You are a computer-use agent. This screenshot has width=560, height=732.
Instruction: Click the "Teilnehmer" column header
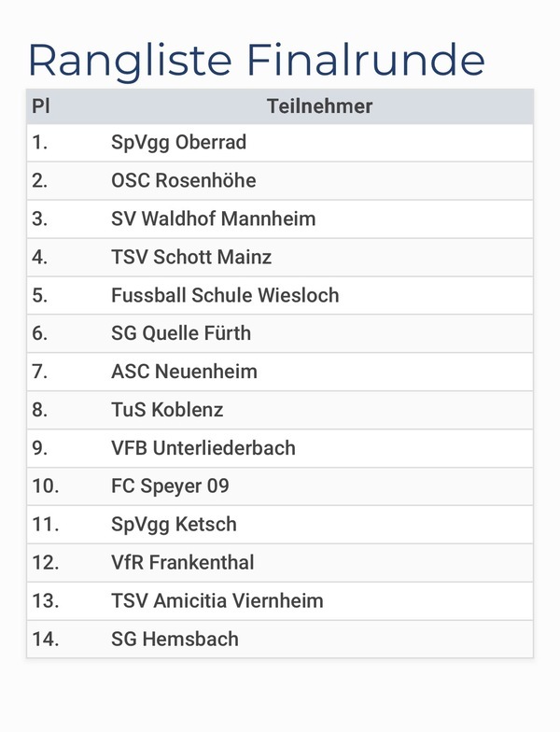[319, 106]
